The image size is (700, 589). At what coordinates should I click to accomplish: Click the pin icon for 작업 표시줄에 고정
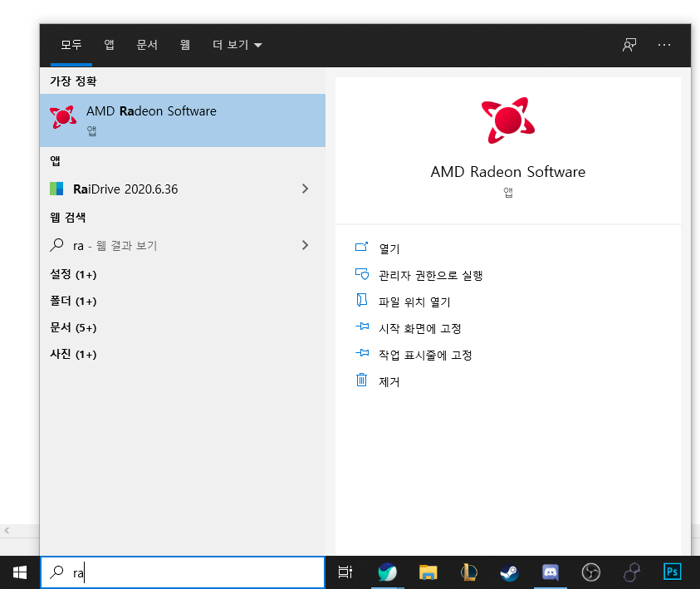[x=362, y=353]
